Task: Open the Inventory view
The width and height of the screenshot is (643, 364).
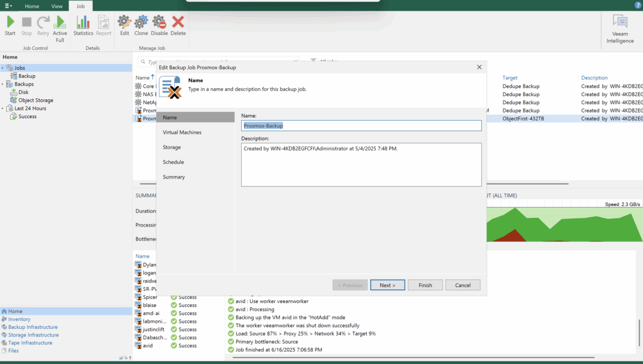Action: 19,320
